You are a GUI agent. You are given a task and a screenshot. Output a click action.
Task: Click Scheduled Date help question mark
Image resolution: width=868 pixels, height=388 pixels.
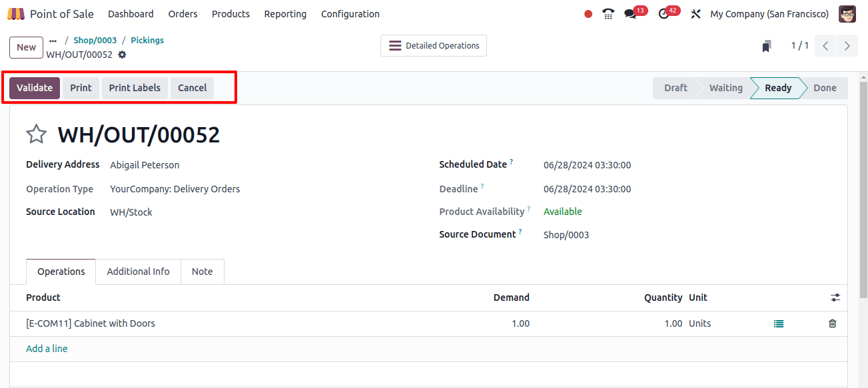pyautogui.click(x=512, y=162)
